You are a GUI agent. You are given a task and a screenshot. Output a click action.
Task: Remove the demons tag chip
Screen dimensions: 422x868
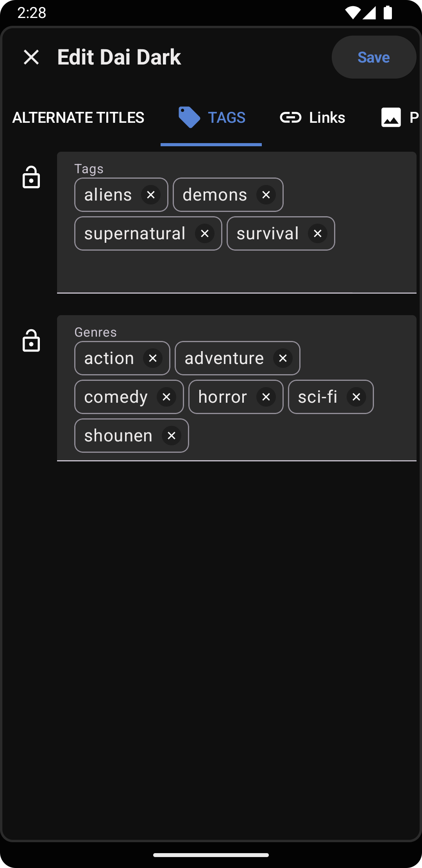pos(266,195)
